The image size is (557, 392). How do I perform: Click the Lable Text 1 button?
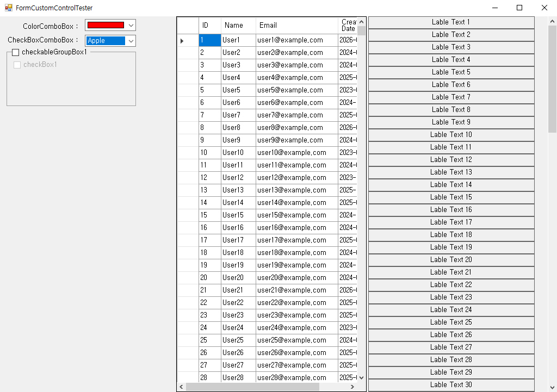coord(451,22)
